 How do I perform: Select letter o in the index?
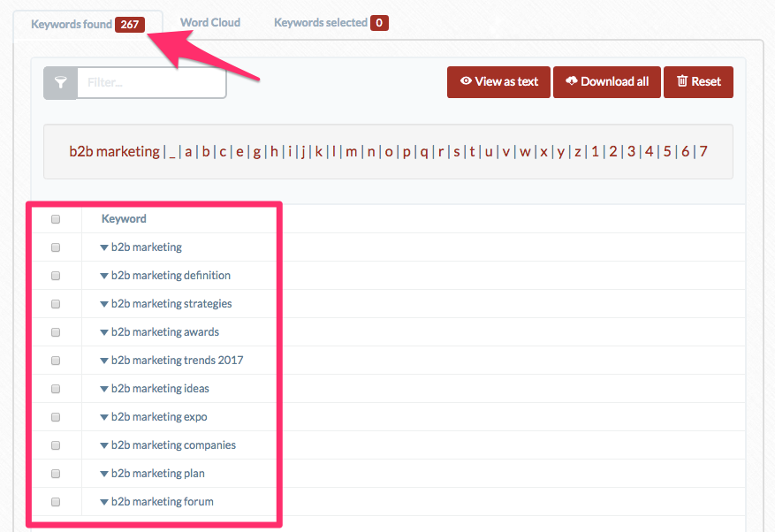pos(389,152)
